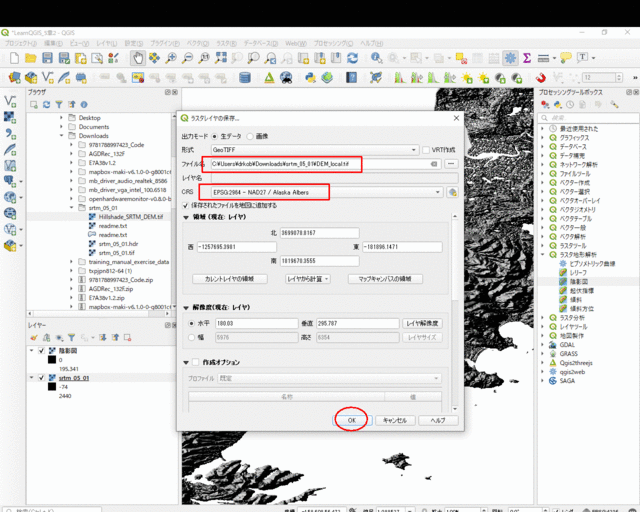Open the レイヤから計算 dropdown button
This screenshot has width=640, height=512.
(308, 279)
